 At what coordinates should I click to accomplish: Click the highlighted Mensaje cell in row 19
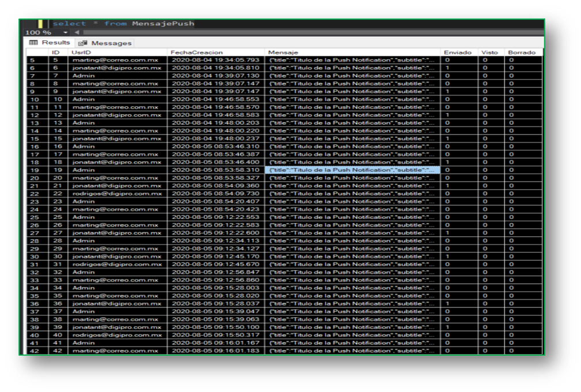point(352,170)
